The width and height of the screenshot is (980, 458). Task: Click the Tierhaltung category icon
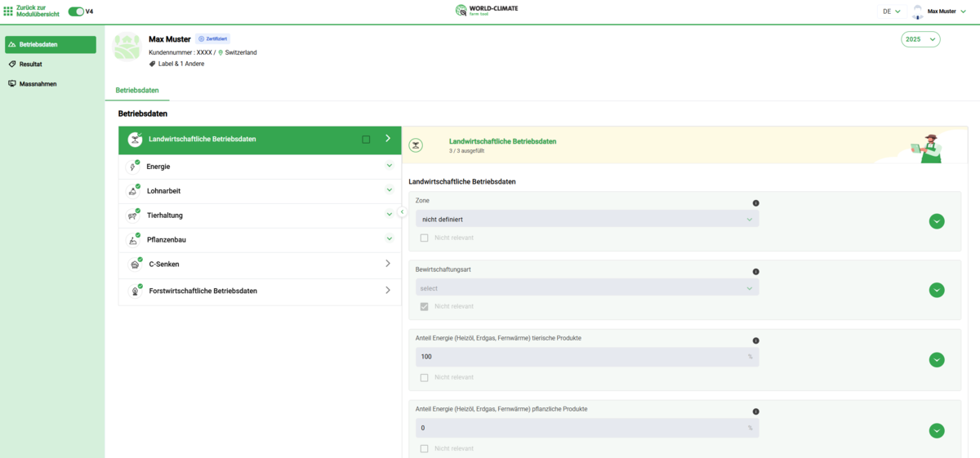point(132,216)
